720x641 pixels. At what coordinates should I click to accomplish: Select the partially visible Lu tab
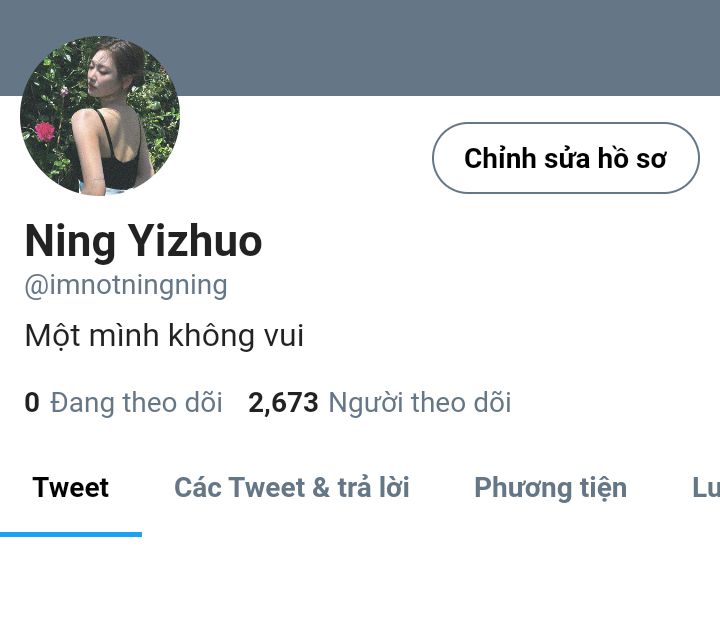(x=706, y=487)
